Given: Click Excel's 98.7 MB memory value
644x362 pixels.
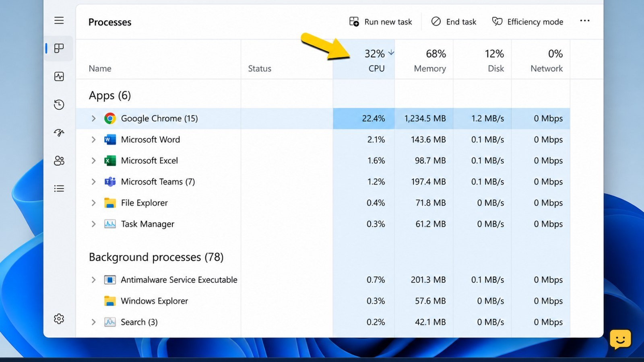Looking at the screenshot, I should pos(430,160).
